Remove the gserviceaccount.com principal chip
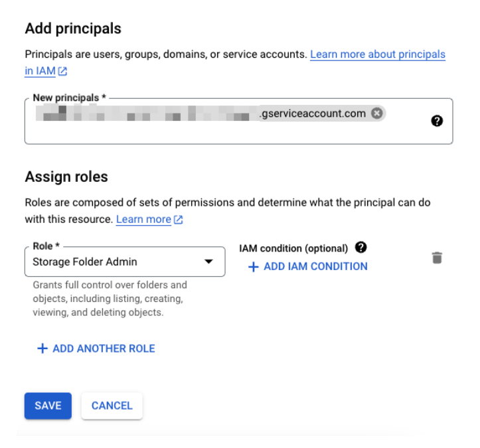This screenshot has width=480, height=448. coord(377,113)
